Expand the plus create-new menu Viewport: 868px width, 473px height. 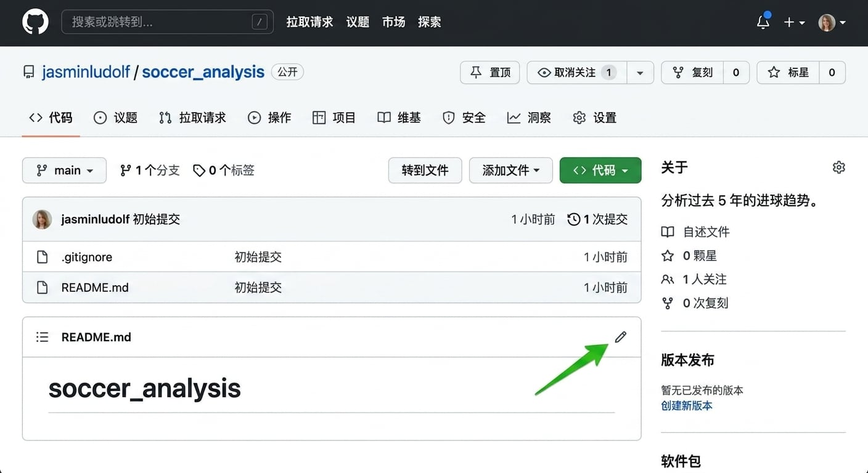pyautogui.click(x=794, y=22)
